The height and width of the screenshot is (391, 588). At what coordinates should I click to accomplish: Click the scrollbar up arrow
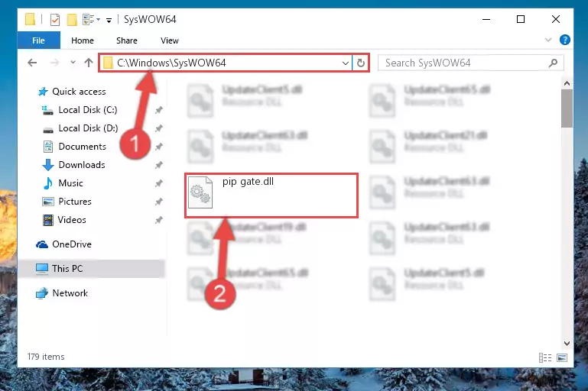tap(567, 83)
